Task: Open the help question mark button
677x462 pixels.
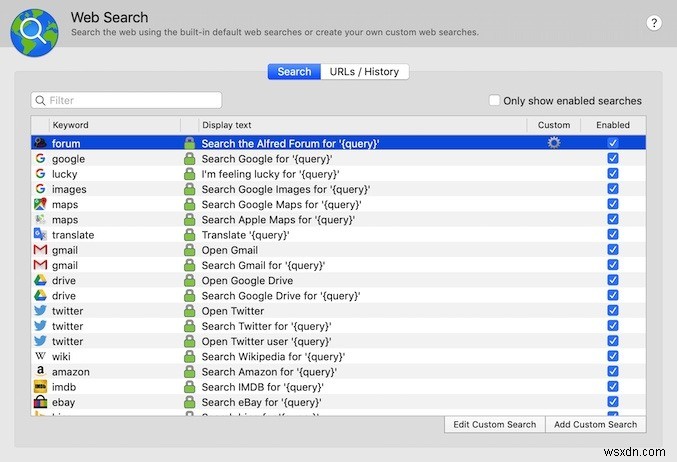Action: (x=654, y=22)
